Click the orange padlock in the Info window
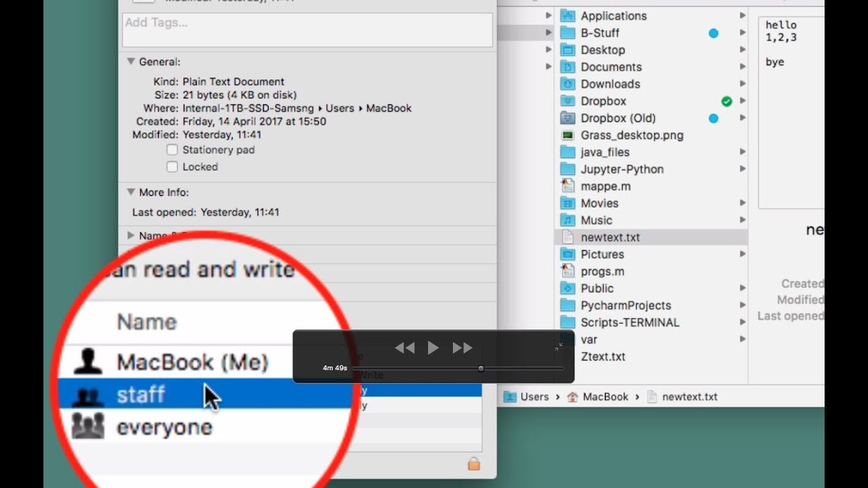This screenshot has height=488, width=868. click(474, 464)
